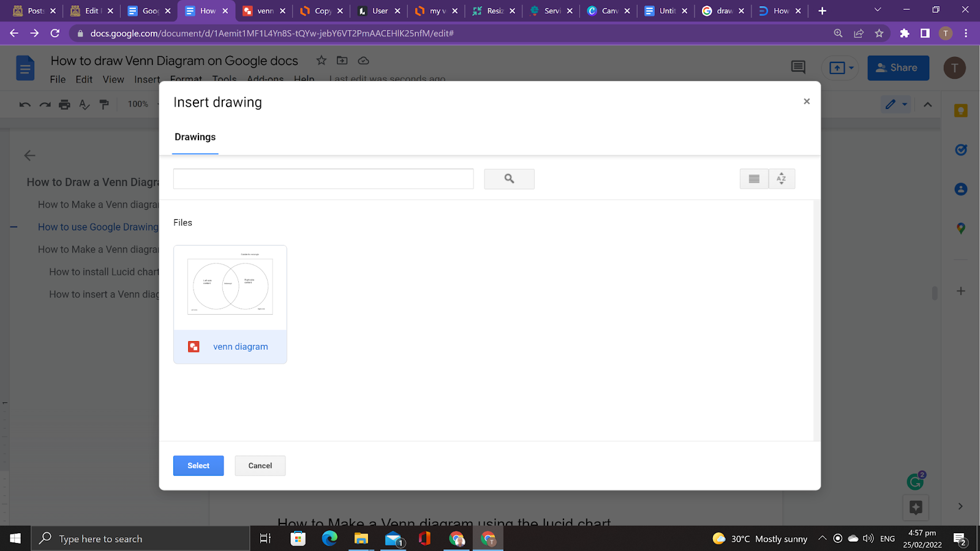This screenshot has height=551, width=980.
Task: Open Google Maps in the side panel
Action: [961, 228]
